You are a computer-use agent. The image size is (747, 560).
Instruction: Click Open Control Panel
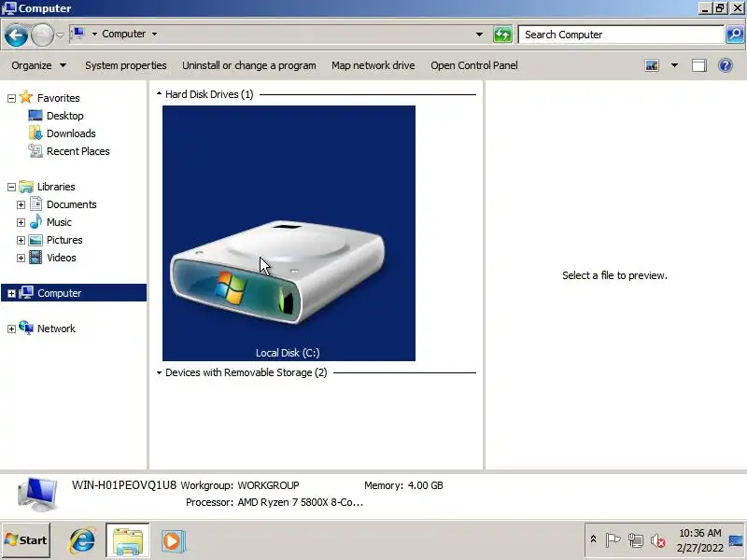pyautogui.click(x=474, y=65)
